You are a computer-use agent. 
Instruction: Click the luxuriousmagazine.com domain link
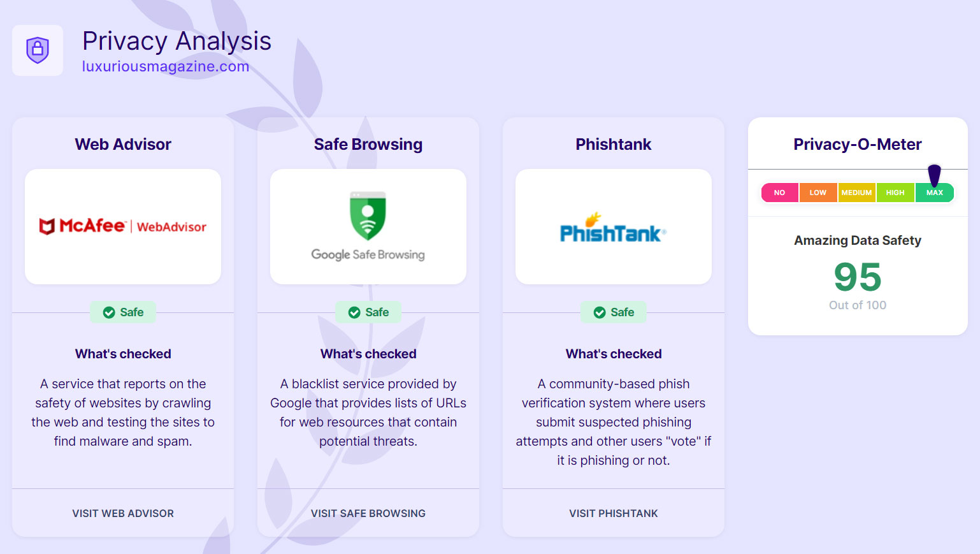click(164, 66)
